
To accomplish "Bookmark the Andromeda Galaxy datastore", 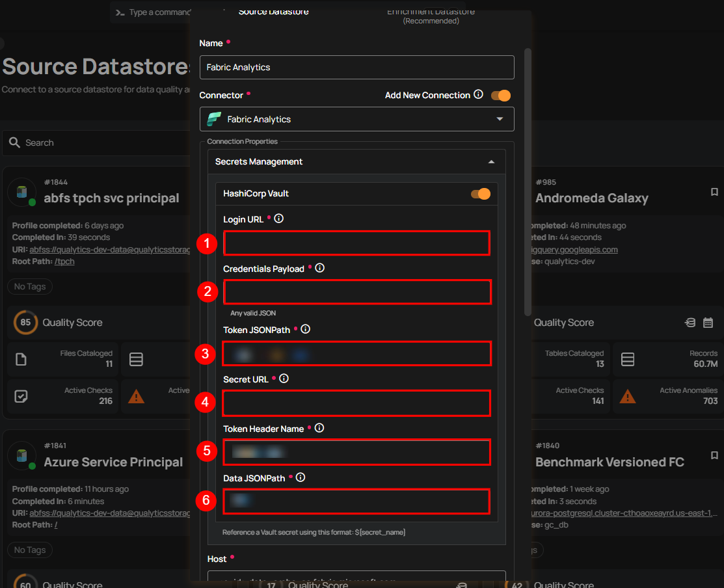I will tap(714, 192).
